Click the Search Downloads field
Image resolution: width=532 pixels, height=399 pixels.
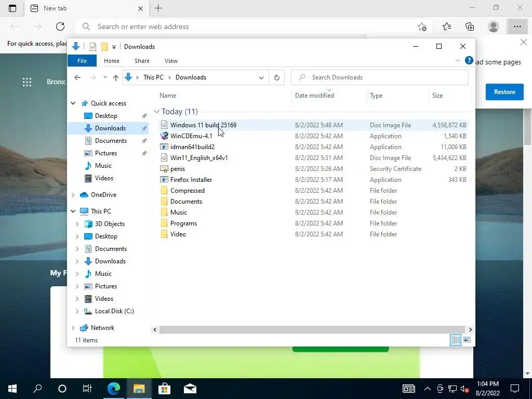(x=380, y=77)
